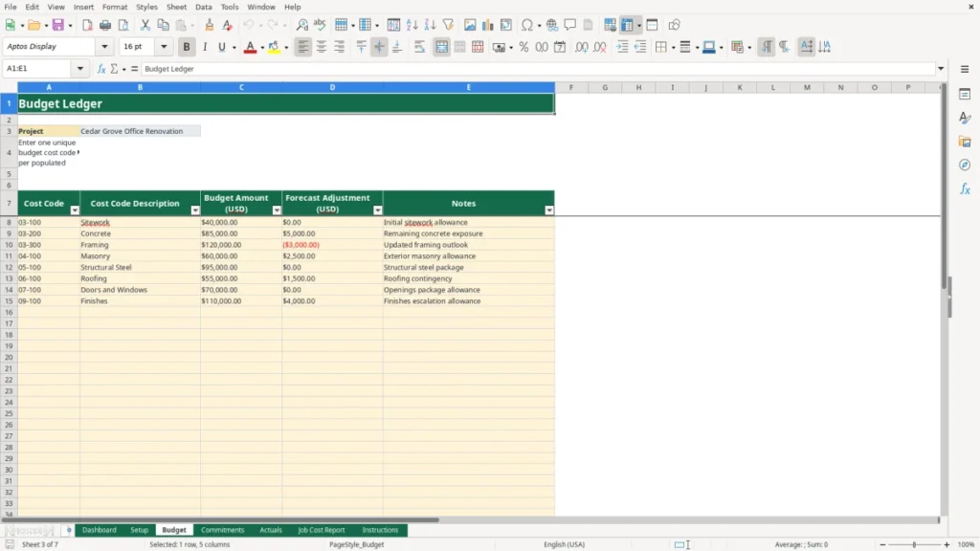980x551 pixels.
Task: Click the Copy icon
Action: point(163,25)
